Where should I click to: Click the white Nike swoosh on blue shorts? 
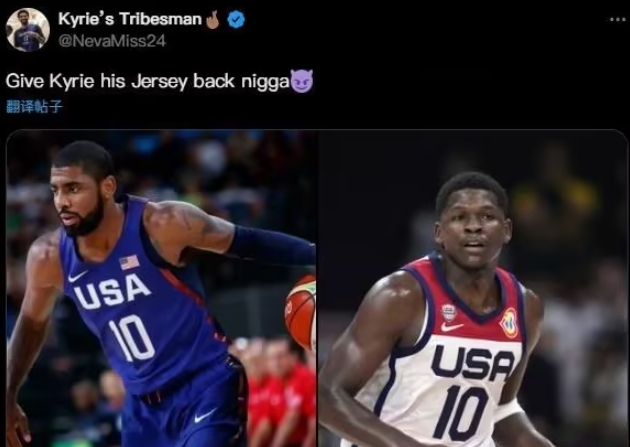pos(205,415)
